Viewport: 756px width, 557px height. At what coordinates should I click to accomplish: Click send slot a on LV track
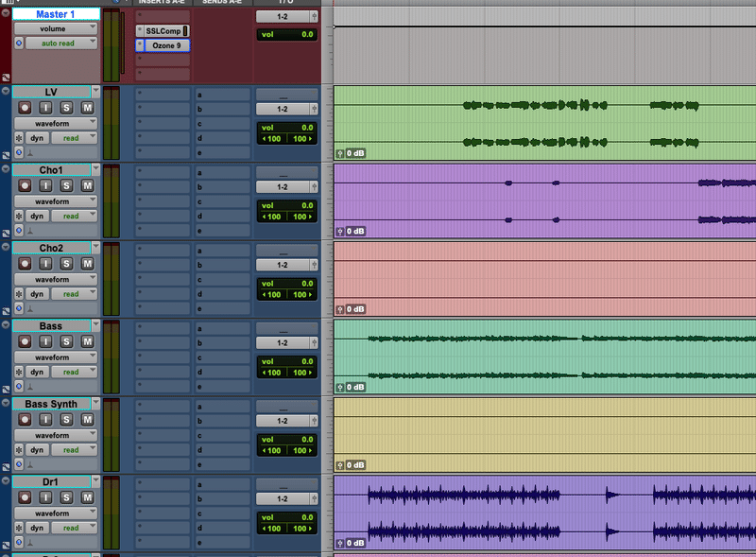point(223,95)
